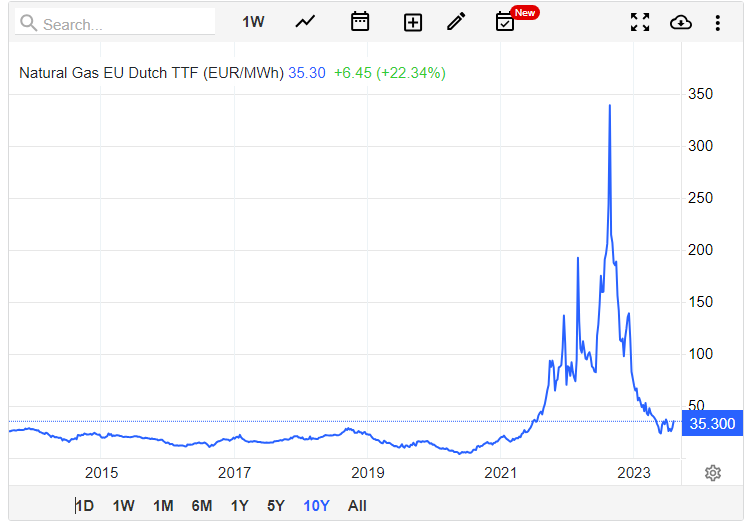Toggle fullscreen chart mode
The image size is (749, 526).
[640, 22]
